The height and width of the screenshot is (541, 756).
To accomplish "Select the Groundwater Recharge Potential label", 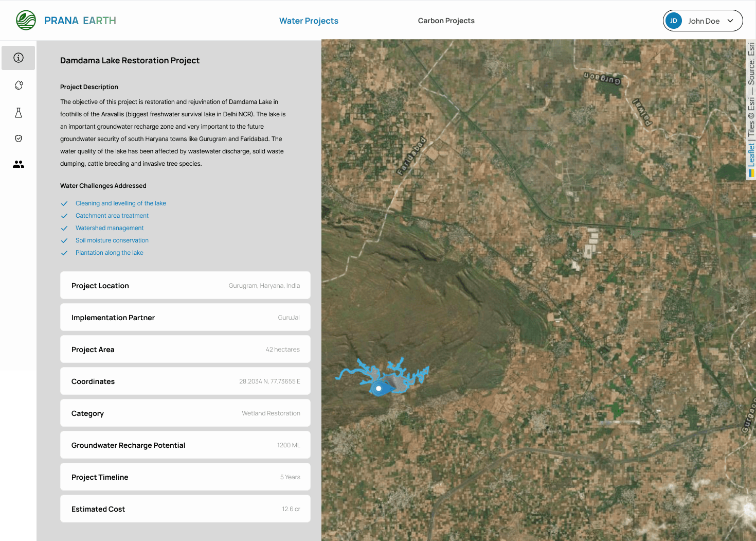I will pyautogui.click(x=129, y=445).
